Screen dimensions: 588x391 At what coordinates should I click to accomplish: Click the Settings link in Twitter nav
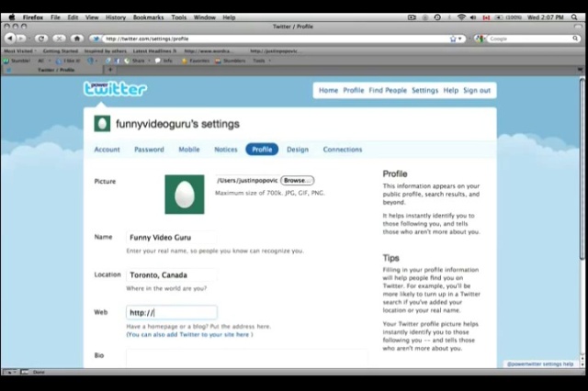tap(424, 90)
